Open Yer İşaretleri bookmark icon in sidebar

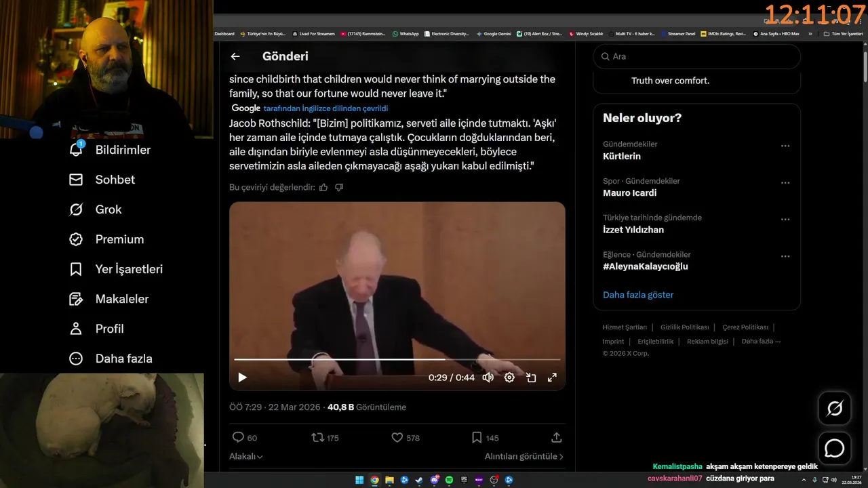tap(76, 269)
